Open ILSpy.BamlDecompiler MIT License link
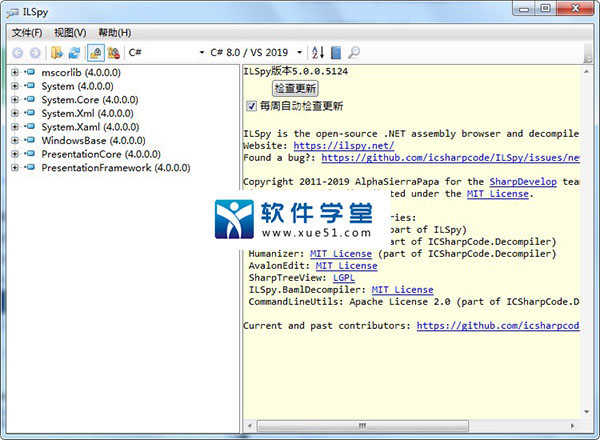600x440 pixels. (402, 290)
